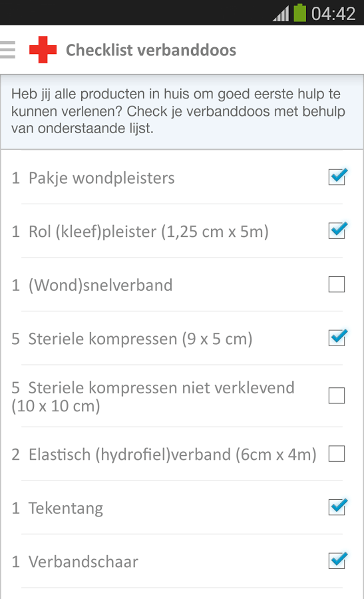Uncheck Steriele kompressen (9 x 5 cm) checkbox
364x599 pixels.
click(x=337, y=337)
